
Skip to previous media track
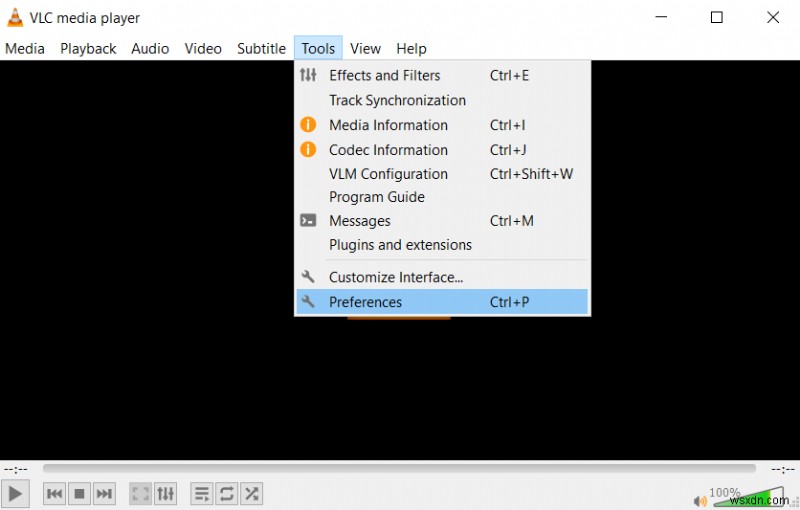point(54,494)
